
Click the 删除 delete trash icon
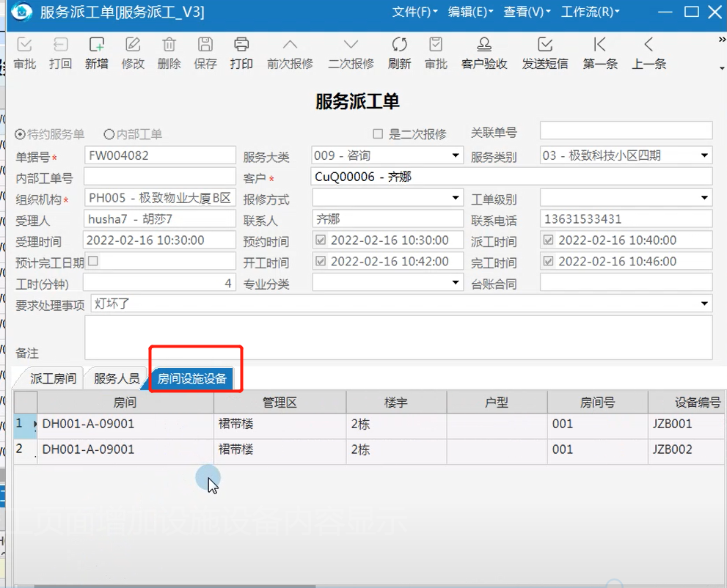pyautogui.click(x=169, y=45)
